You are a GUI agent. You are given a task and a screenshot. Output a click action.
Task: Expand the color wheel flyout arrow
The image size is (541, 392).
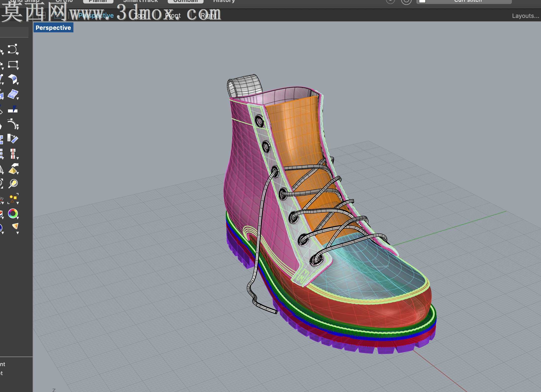coord(18,218)
